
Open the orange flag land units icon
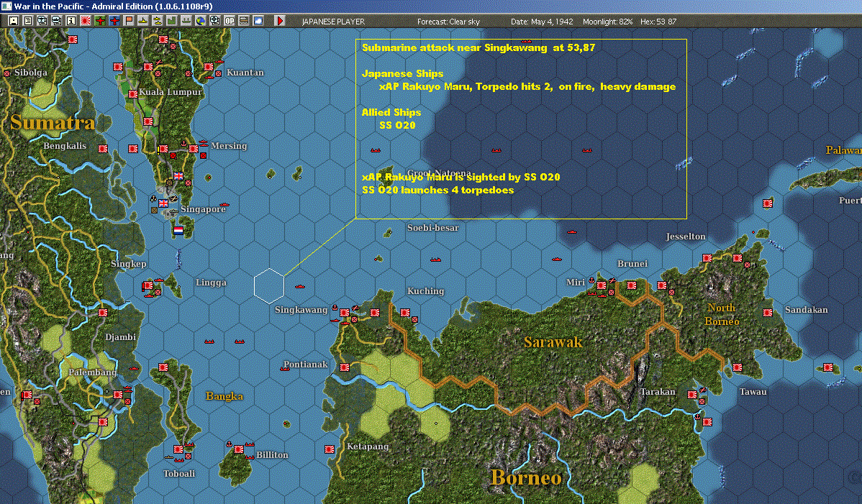129,21
